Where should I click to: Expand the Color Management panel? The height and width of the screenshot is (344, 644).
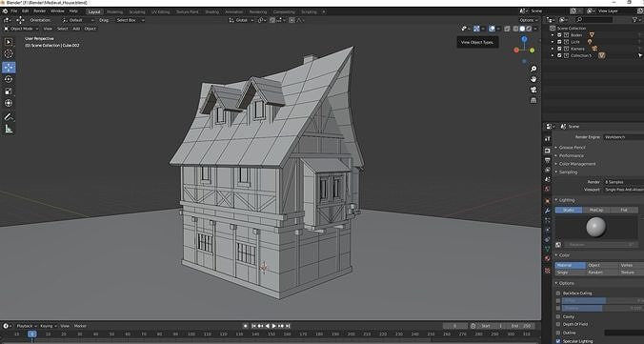point(576,164)
